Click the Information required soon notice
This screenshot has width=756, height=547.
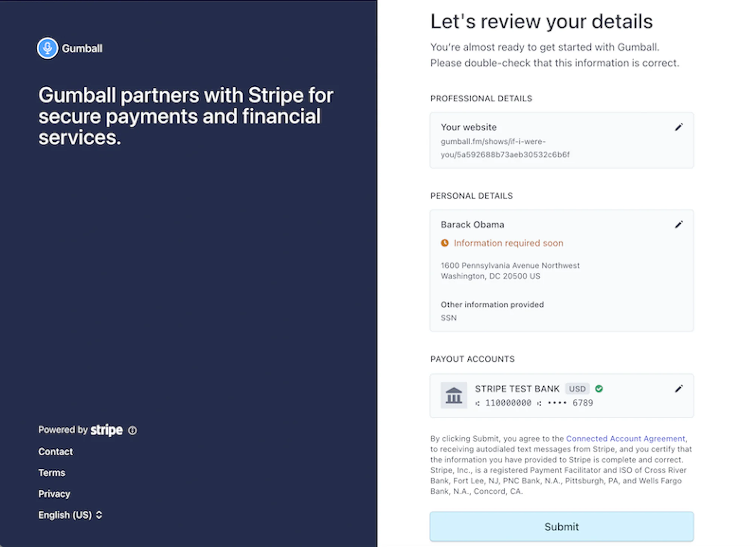click(508, 243)
